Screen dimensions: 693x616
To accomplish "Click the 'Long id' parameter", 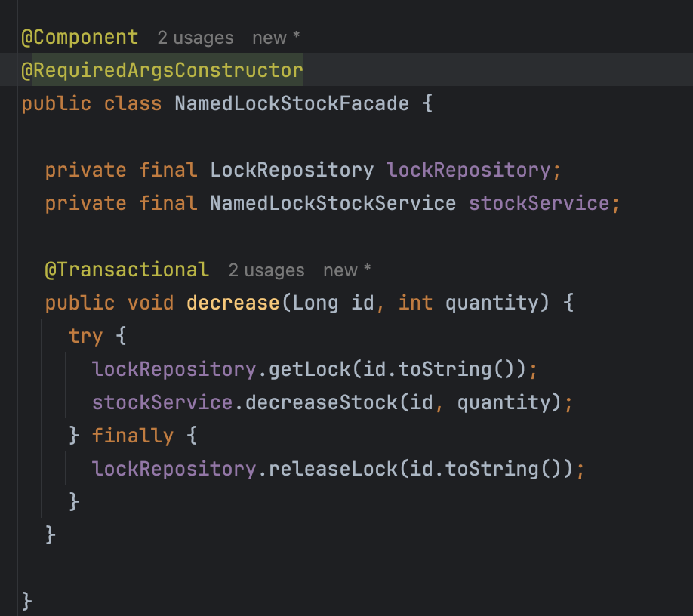I will point(333,303).
